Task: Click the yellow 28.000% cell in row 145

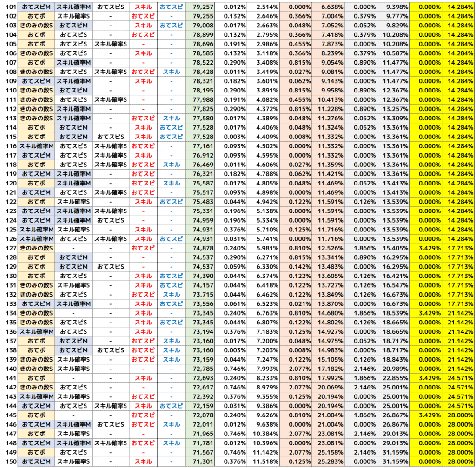Action: coord(458,415)
